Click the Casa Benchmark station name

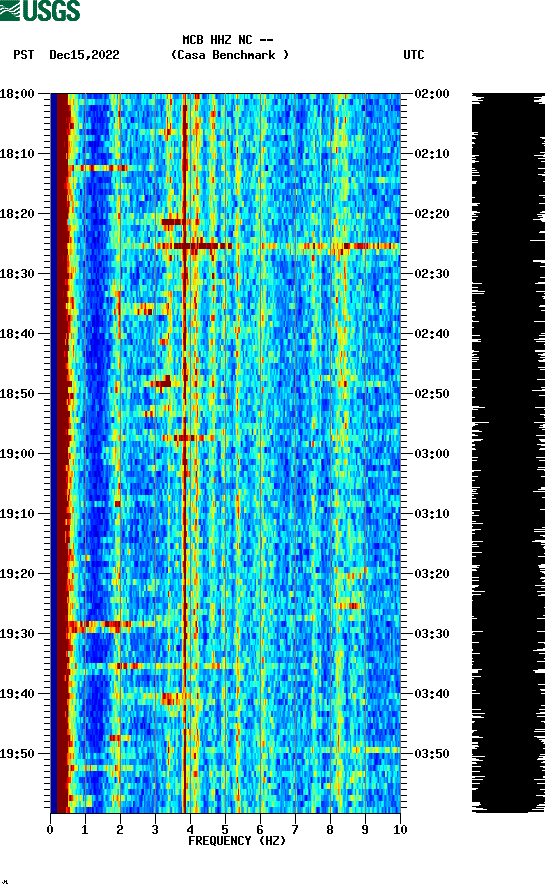coord(230,55)
